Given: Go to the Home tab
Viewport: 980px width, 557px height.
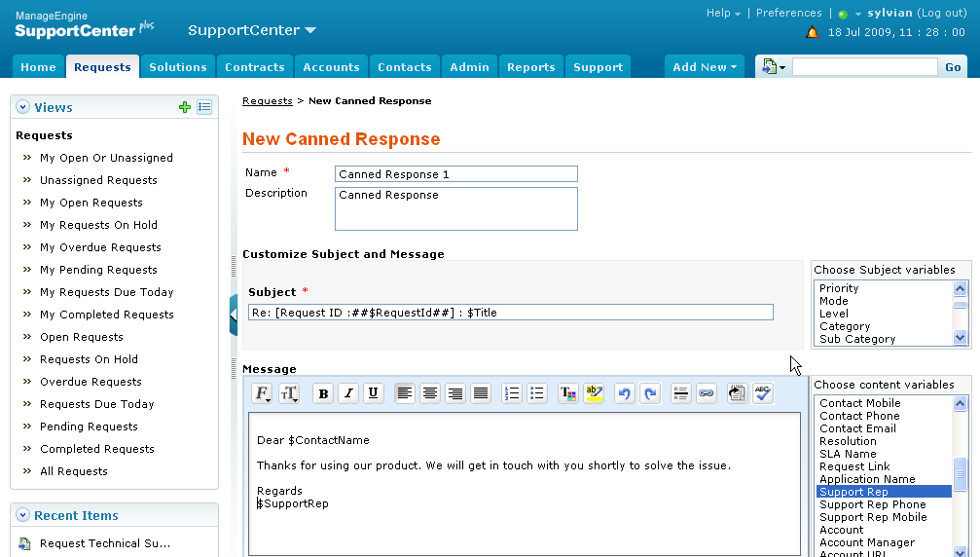Looking at the screenshot, I should [x=38, y=67].
